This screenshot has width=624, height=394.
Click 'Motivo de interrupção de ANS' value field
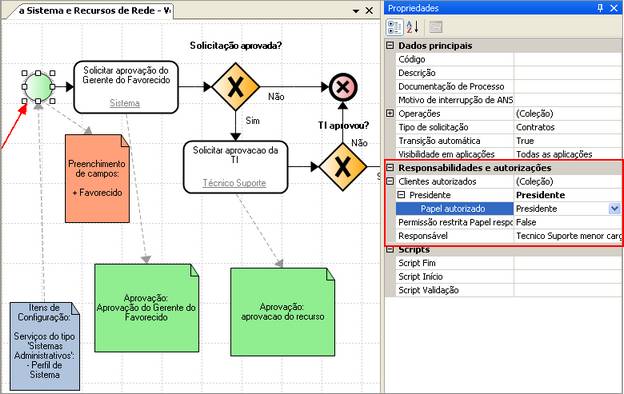568,100
